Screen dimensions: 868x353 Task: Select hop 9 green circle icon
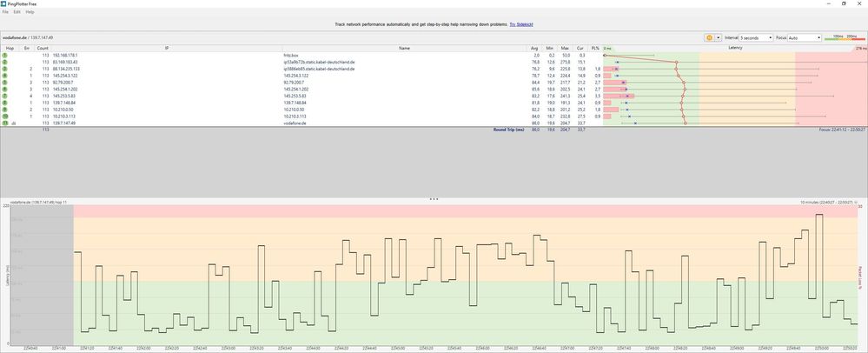click(x=4, y=110)
